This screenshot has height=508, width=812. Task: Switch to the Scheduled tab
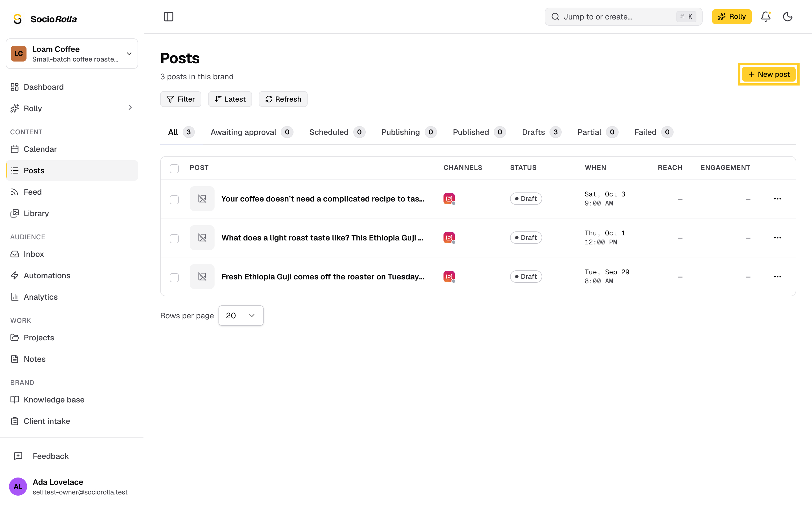(337, 132)
